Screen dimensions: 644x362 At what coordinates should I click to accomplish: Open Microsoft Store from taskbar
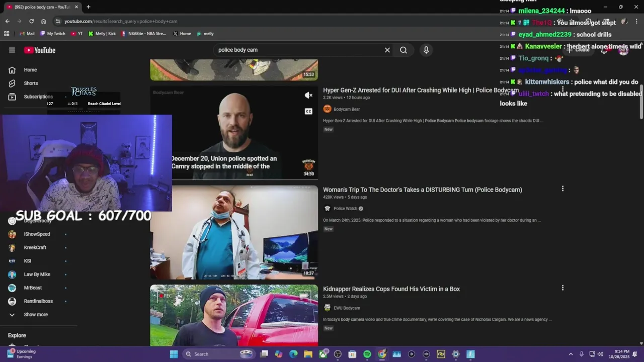(352, 354)
